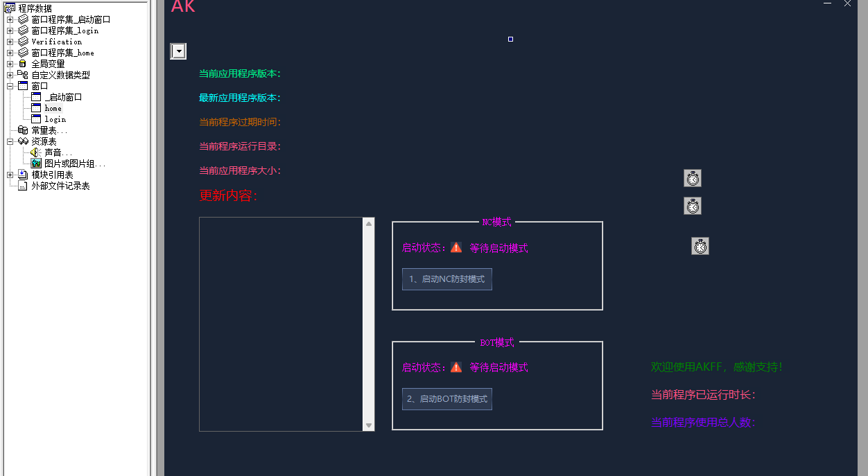Expand the Verification tree node

tap(10, 42)
